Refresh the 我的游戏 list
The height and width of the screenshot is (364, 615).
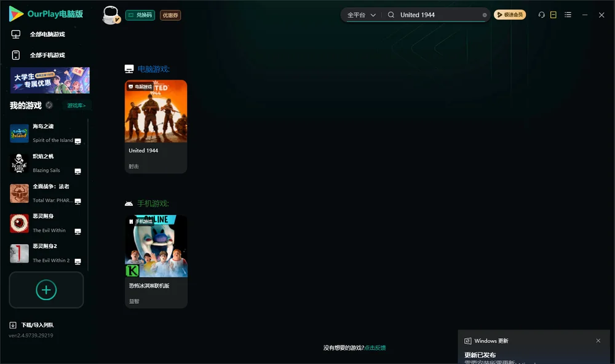[49, 105]
